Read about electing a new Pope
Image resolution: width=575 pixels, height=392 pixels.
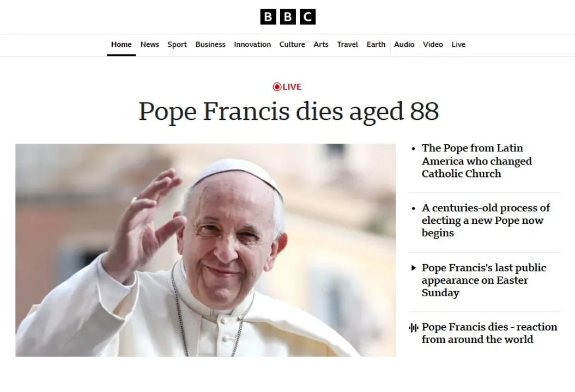(486, 220)
